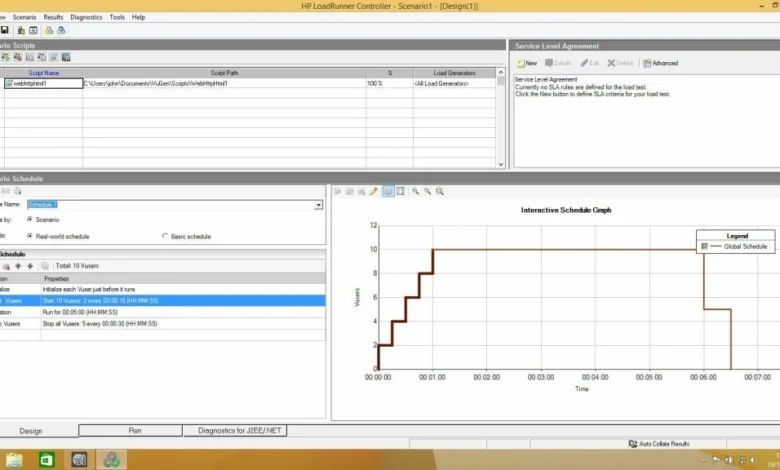Screen dimensions: 780x470
Task: Click the webhttphtml1 script name cell
Action: pyautogui.click(x=43, y=84)
